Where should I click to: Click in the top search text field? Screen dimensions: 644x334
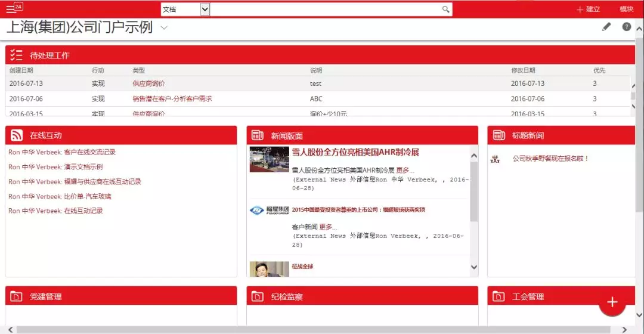pyautogui.click(x=326, y=10)
